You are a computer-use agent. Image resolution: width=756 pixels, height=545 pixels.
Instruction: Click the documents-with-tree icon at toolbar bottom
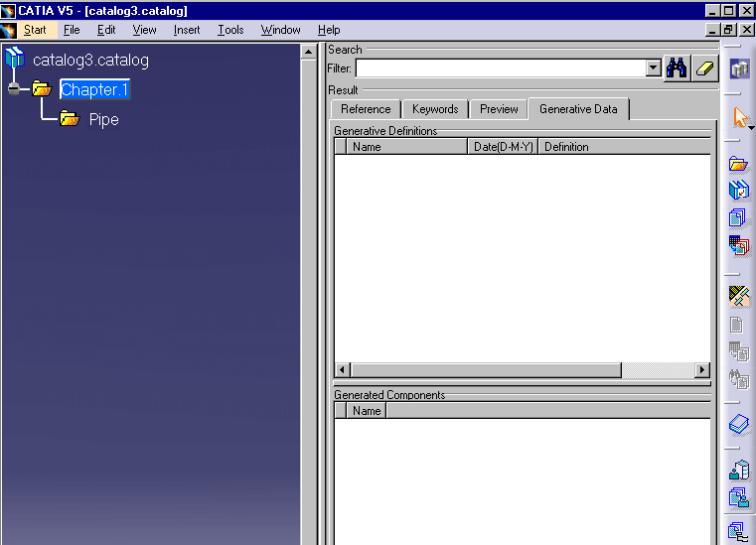point(738,532)
